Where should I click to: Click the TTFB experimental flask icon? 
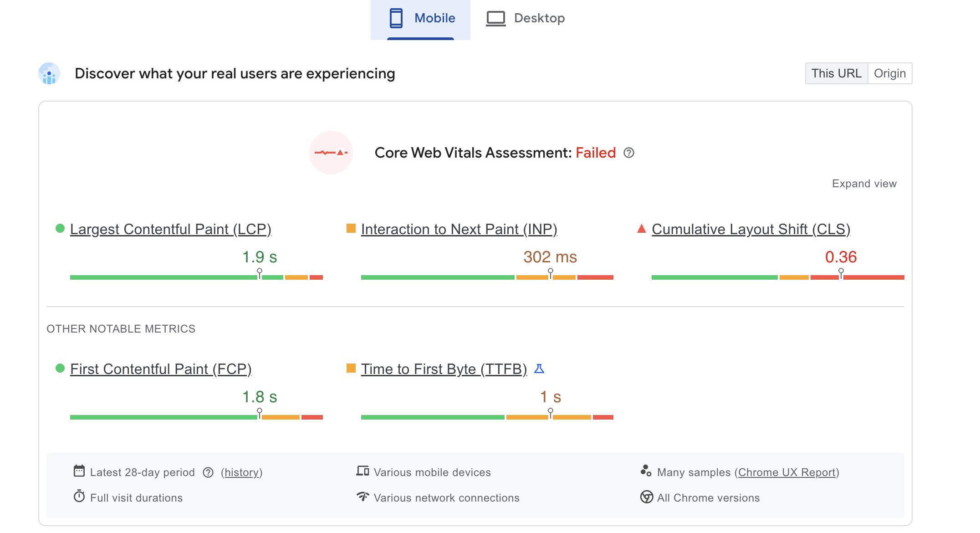539,369
